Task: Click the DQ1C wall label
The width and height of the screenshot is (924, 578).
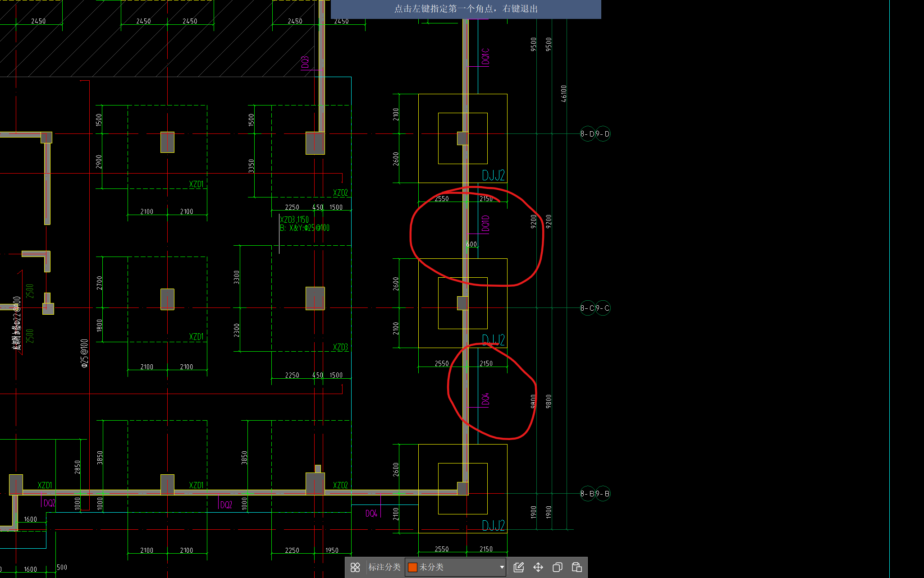Action: coord(485,56)
